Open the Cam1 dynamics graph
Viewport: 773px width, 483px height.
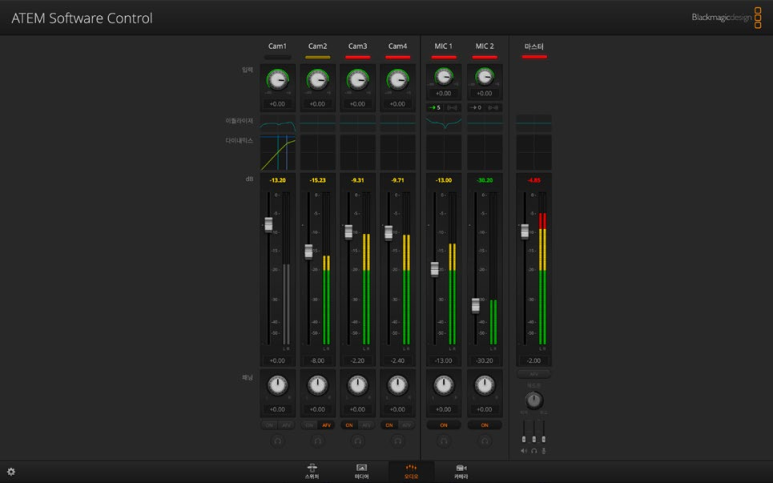pyautogui.click(x=278, y=153)
